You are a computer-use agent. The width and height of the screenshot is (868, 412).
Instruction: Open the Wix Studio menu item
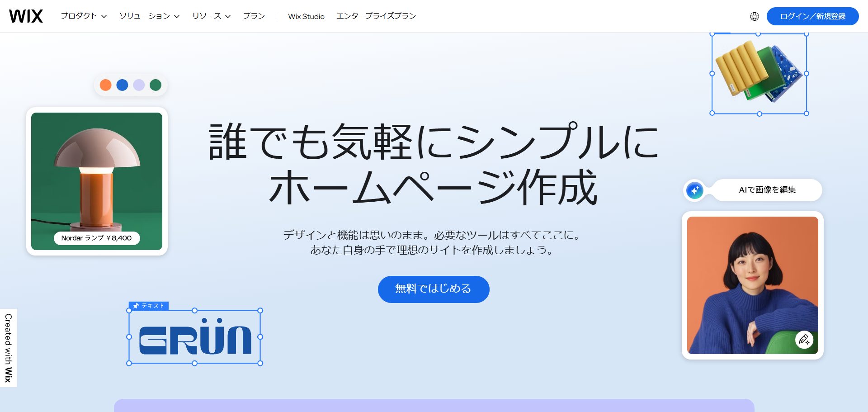(x=306, y=16)
